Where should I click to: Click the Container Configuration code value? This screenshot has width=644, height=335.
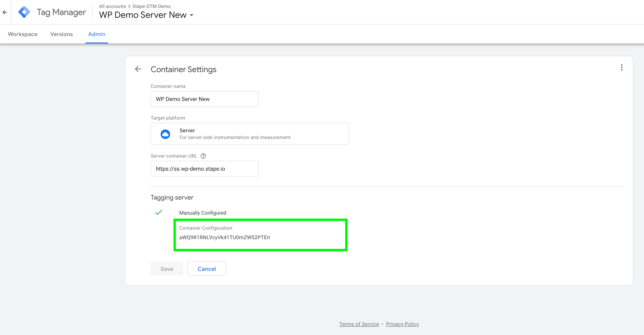pyautogui.click(x=224, y=237)
